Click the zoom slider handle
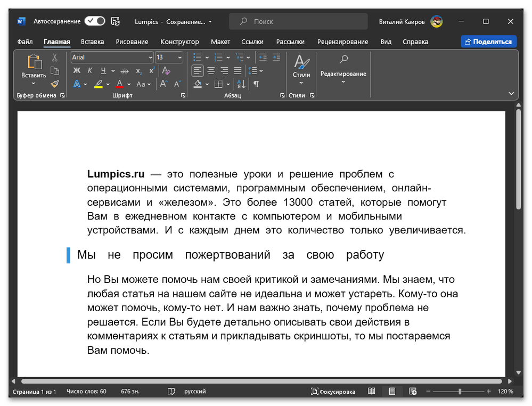 point(460,392)
